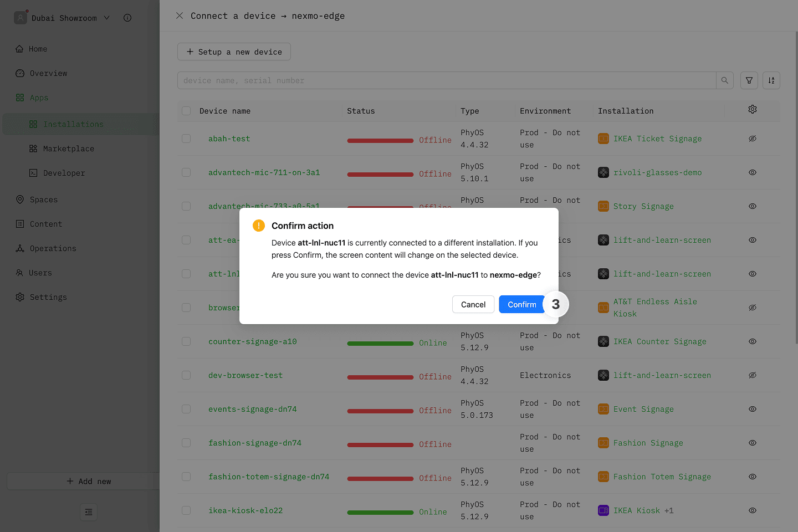Cancel the confirm action dialog
The image size is (798, 532).
473,304
